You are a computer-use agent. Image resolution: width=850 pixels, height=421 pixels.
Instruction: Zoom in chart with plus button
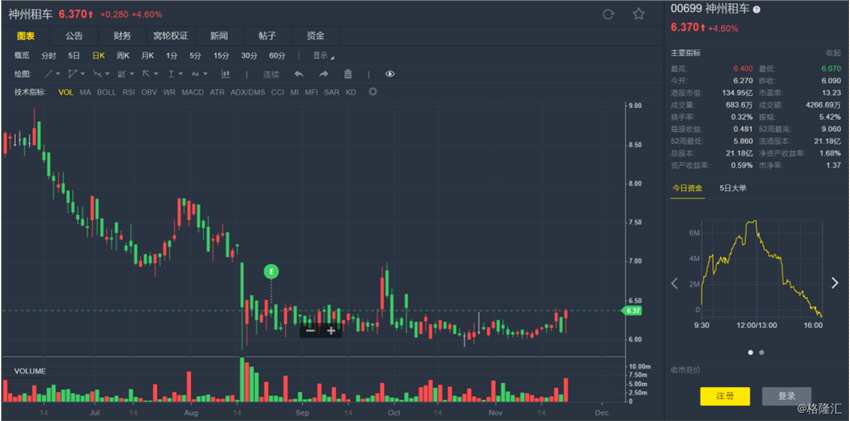[x=331, y=331]
